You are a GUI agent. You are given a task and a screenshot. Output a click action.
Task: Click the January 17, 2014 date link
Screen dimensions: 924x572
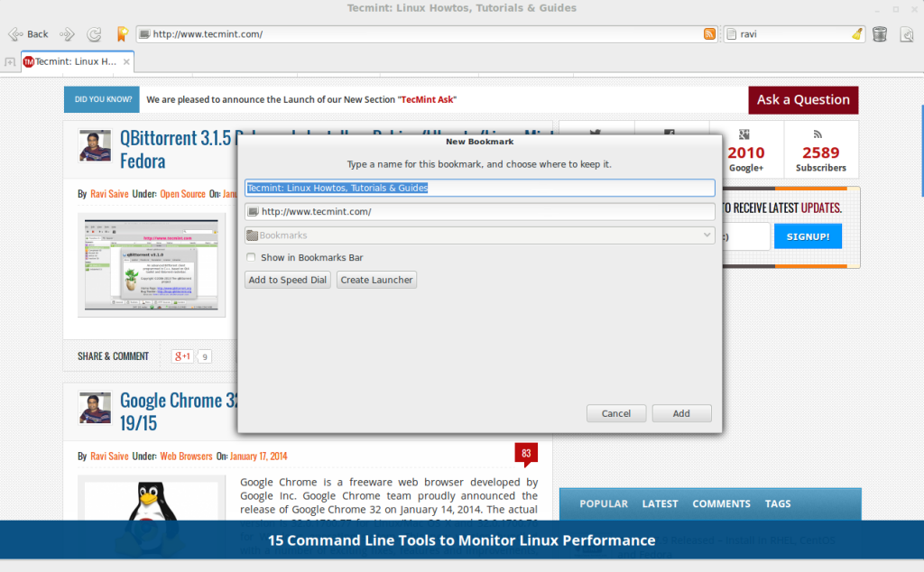(x=259, y=456)
